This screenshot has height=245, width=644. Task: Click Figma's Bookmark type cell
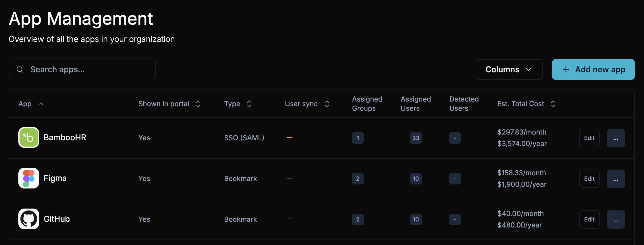240,179
